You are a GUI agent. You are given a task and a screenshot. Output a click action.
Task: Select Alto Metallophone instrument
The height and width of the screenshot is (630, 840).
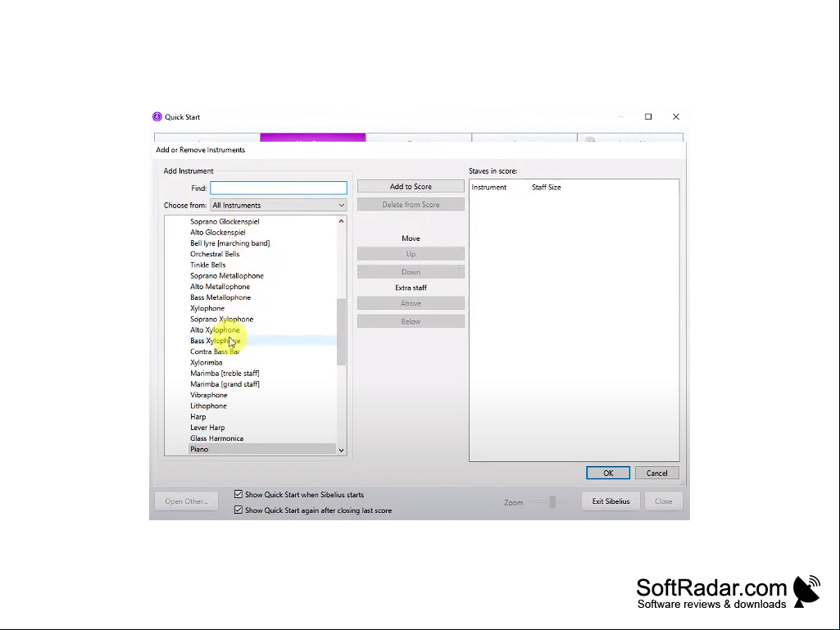pyautogui.click(x=220, y=287)
